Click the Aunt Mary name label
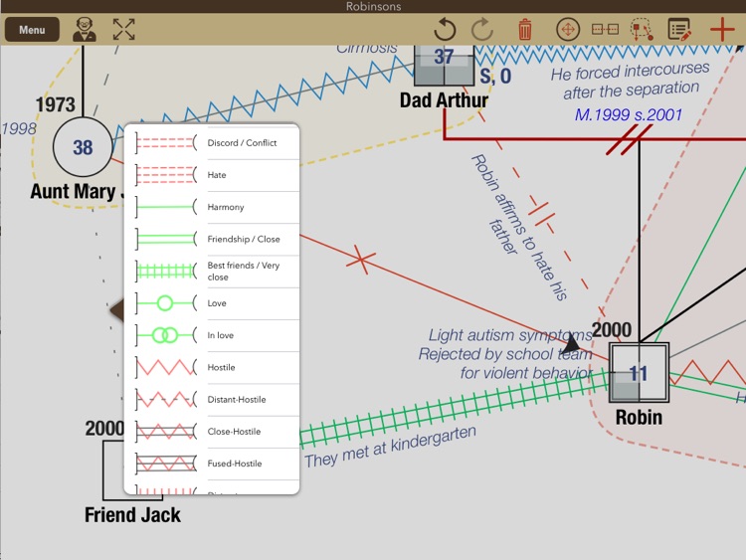Viewport: 746px width, 560px height. tap(77, 191)
